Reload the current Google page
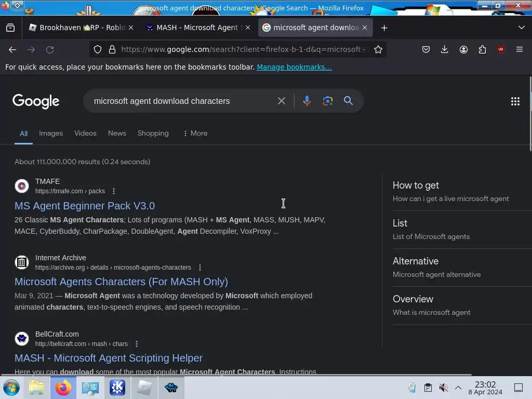The height and width of the screenshot is (399, 532). (x=50, y=50)
